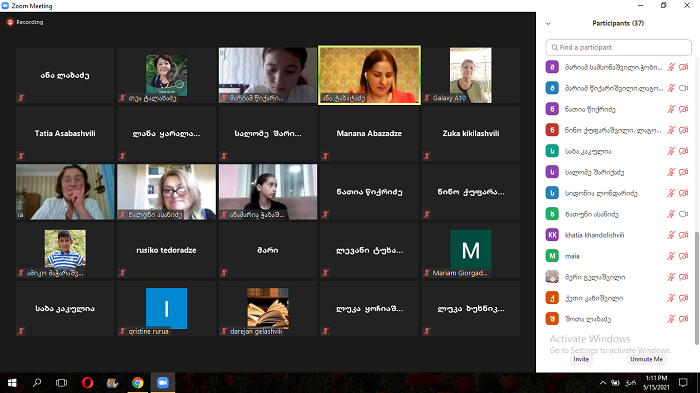Click inside the Find a participant field

[x=618, y=47]
